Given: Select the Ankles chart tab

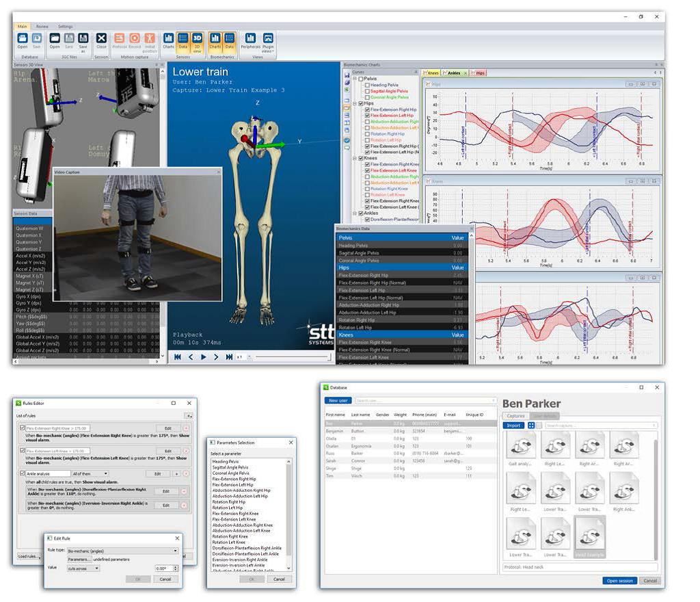Looking at the screenshot, I should click(x=455, y=73).
